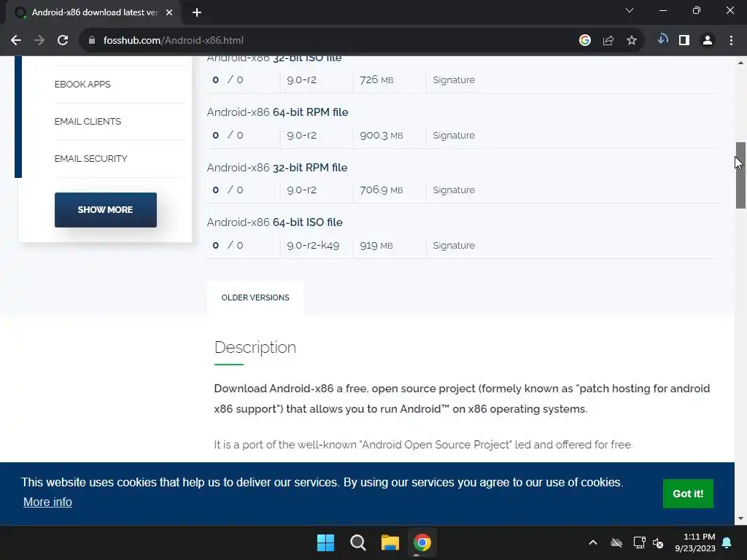This screenshot has width=747, height=560.
Task: View site security lock info
Action: point(92,41)
